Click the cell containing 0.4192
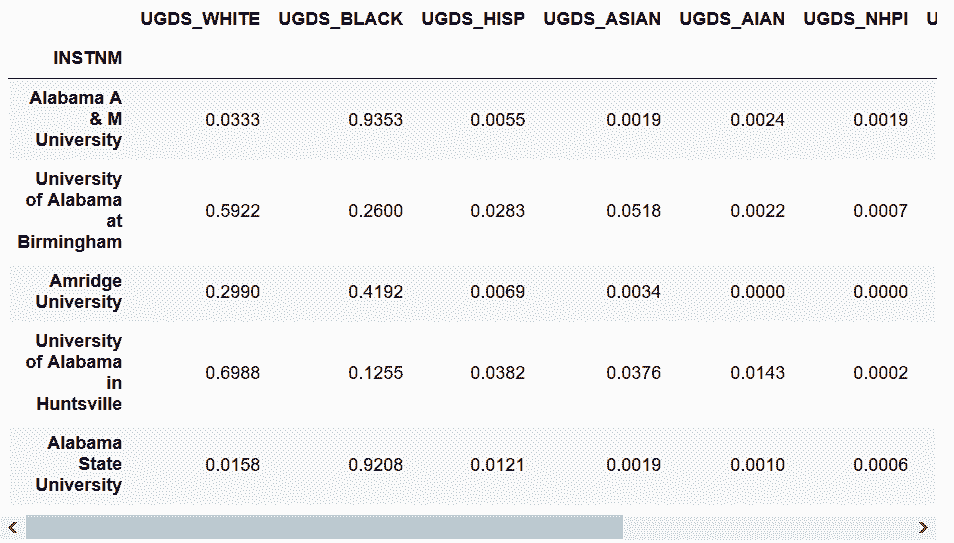This screenshot has width=954, height=543. [375, 292]
